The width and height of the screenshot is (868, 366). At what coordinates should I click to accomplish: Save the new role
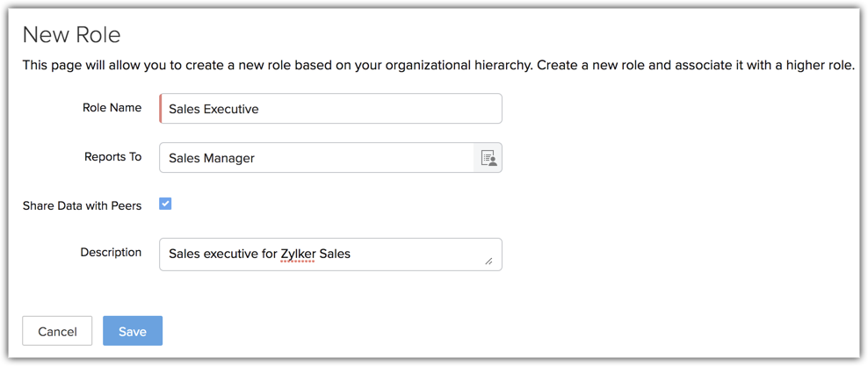pyautogui.click(x=133, y=331)
